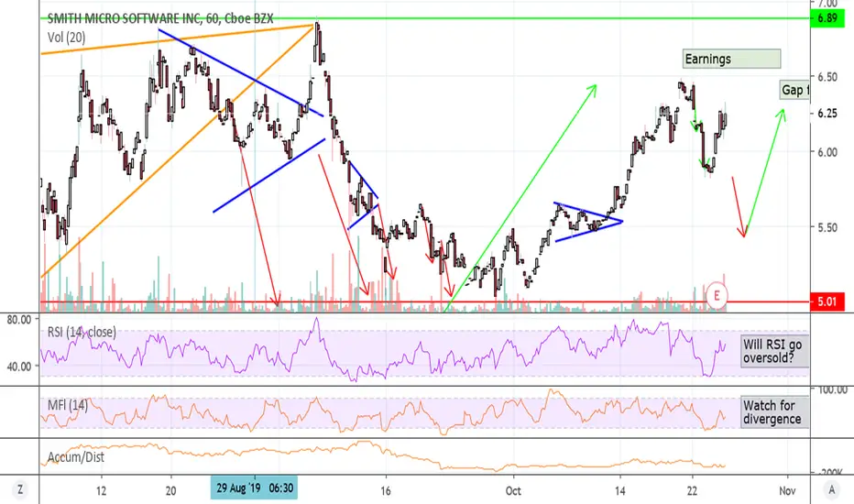854x504 pixels.
Task: Click the 6.00 value on the price axis
Action: [x=827, y=152]
